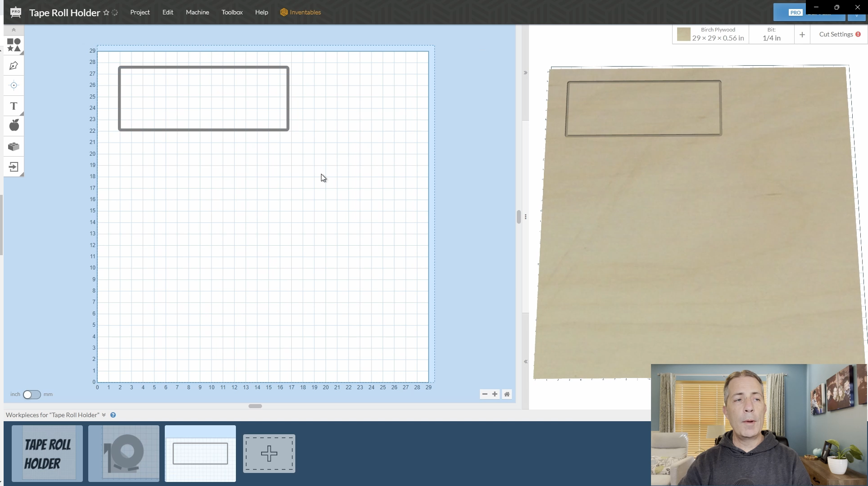Click the Birch Plywood material swatch
The image size is (868, 486).
click(x=683, y=34)
